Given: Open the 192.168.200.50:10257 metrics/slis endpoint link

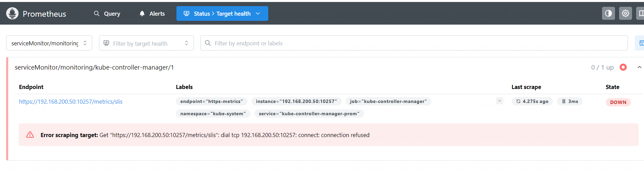Looking at the screenshot, I should click(x=71, y=102).
